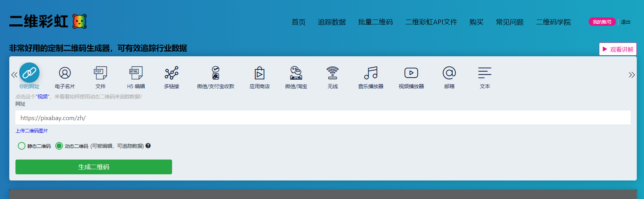Click the help question mark icon
The image size is (644, 199).
(x=148, y=146)
